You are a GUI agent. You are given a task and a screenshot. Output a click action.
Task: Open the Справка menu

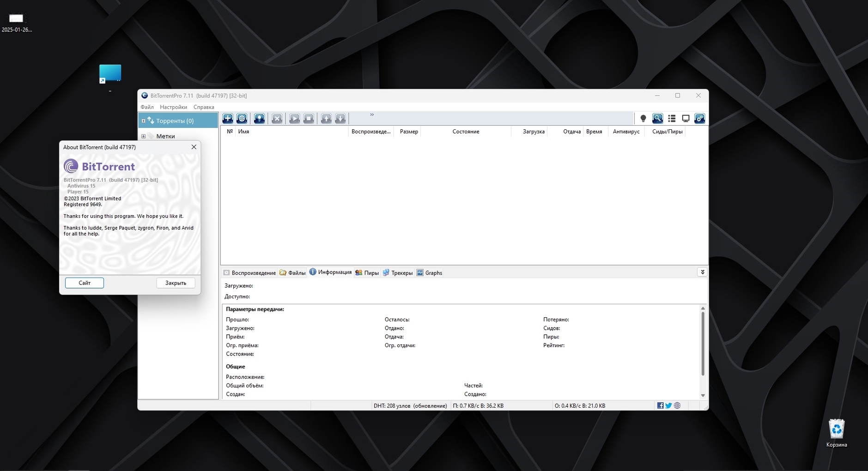204,107
